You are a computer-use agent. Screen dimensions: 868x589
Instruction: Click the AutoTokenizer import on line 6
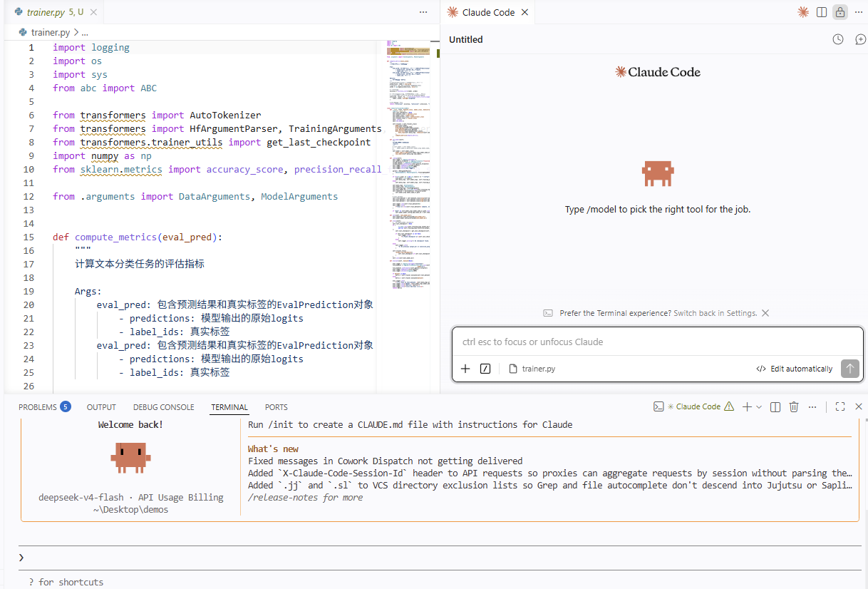[225, 115]
